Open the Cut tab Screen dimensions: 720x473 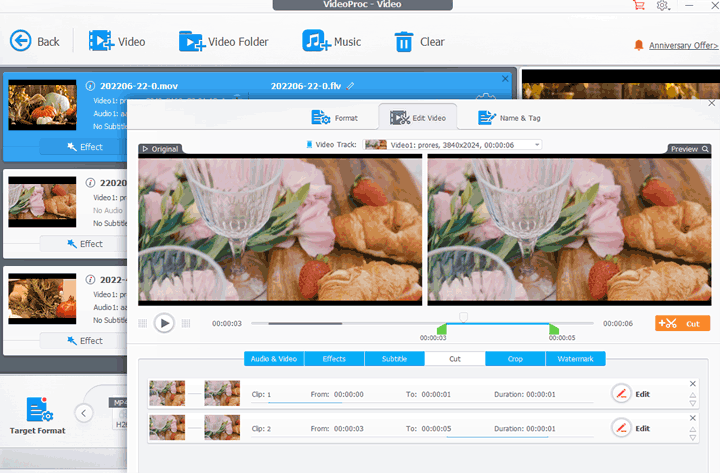455,359
